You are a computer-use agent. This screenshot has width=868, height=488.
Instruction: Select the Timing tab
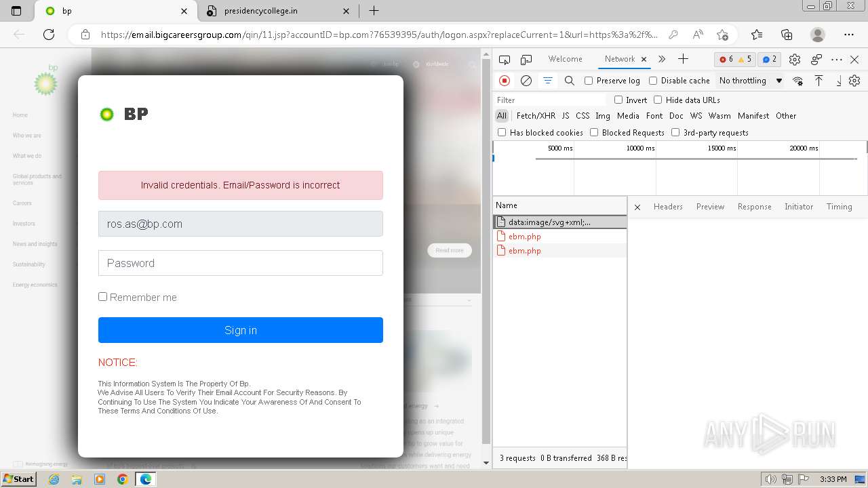[839, 207]
